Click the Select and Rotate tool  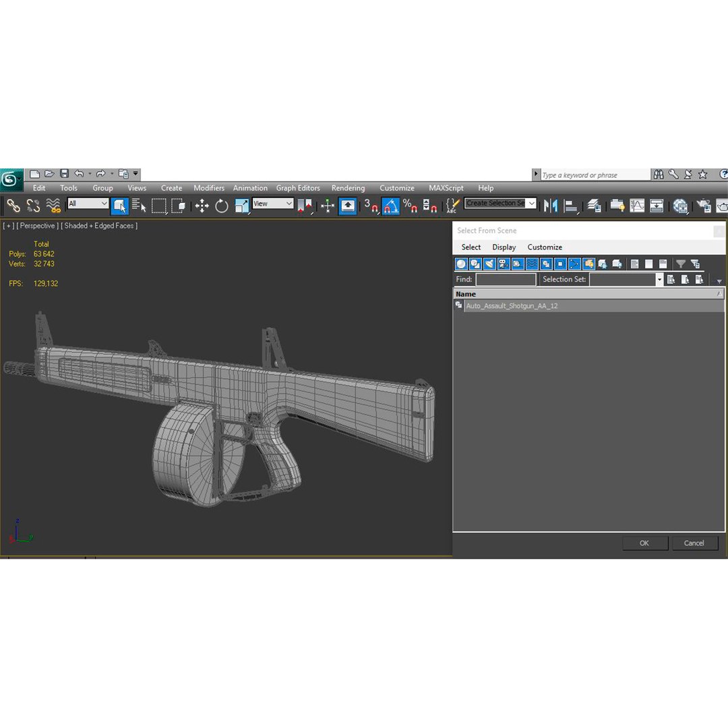tap(222, 206)
